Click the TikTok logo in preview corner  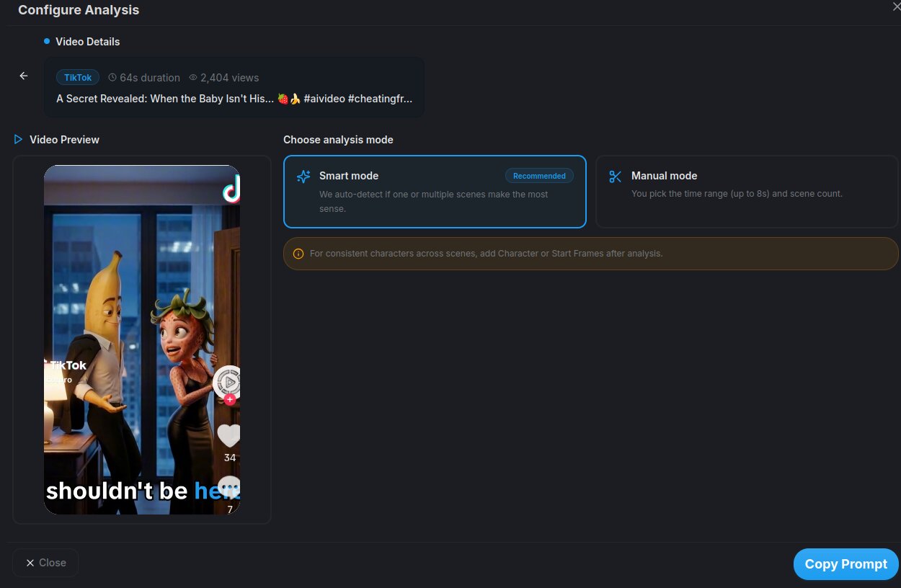(x=231, y=190)
